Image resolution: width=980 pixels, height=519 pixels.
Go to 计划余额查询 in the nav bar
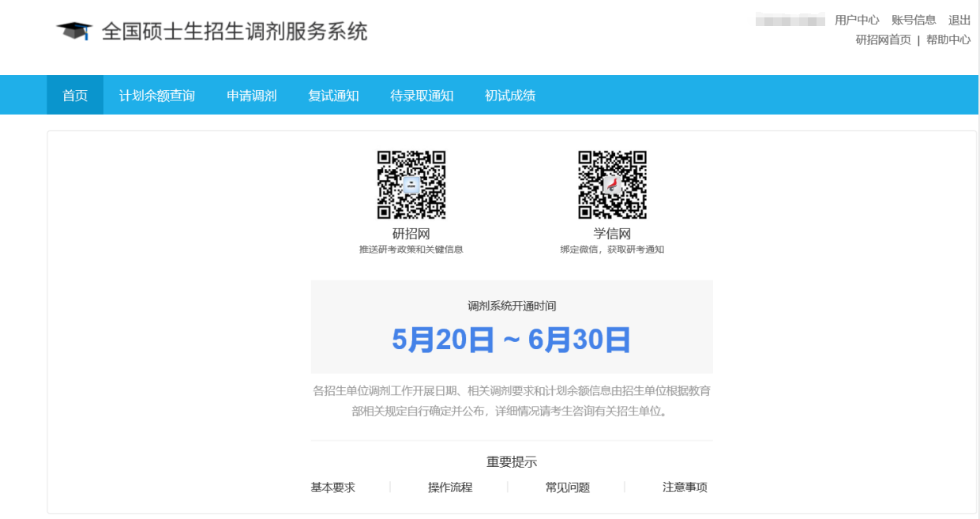[x=157, y=96]
